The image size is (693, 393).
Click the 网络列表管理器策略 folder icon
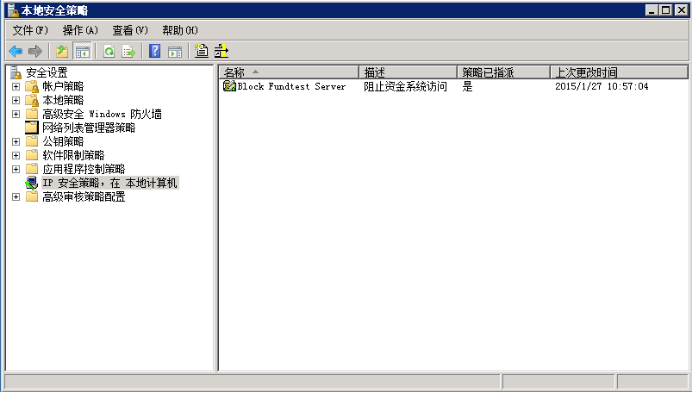(32, 127)
